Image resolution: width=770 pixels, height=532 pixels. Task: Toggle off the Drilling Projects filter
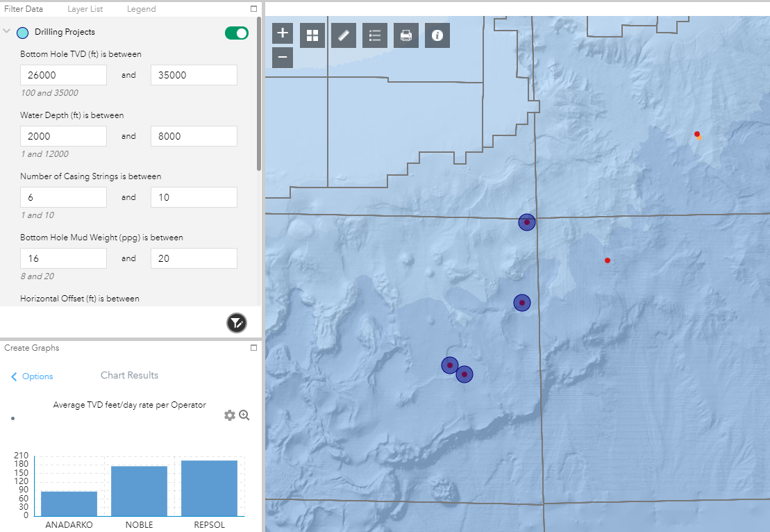(237, 33)
